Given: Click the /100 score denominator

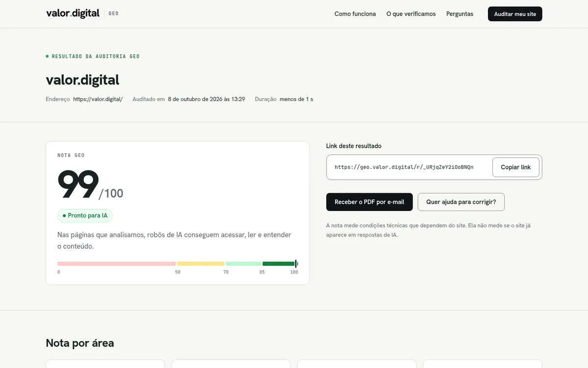Looking at the screenshot, I should pos(111,194).
